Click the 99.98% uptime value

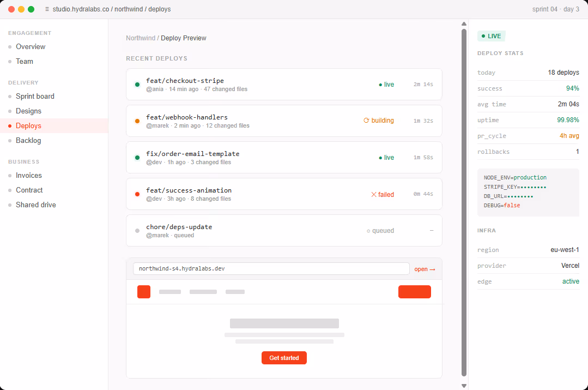568,120
